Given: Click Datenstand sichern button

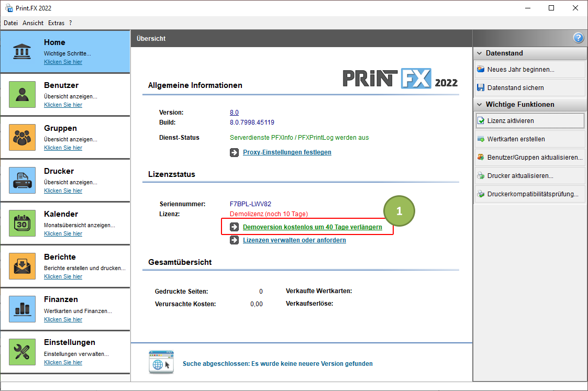Looking at the screenshot, I should click(x=530, y=88).
